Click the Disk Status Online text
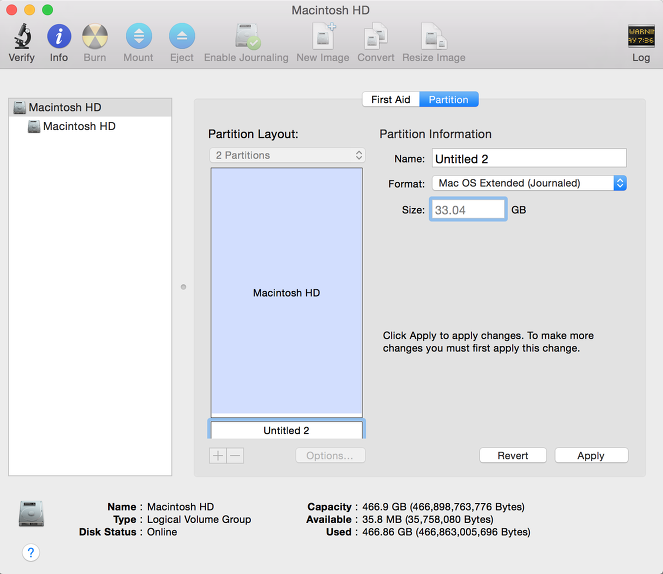The height and width of the screenshot is (574, 663). (x=162, y=532)
